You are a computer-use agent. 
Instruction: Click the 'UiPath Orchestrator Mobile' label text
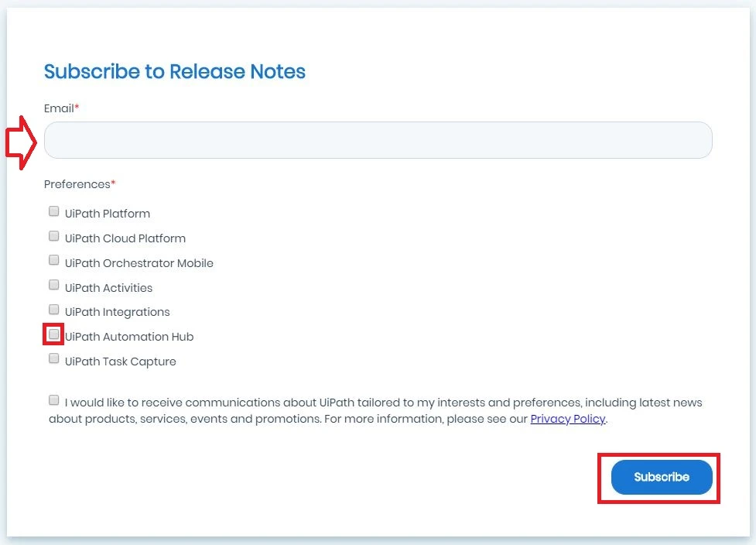139,263
